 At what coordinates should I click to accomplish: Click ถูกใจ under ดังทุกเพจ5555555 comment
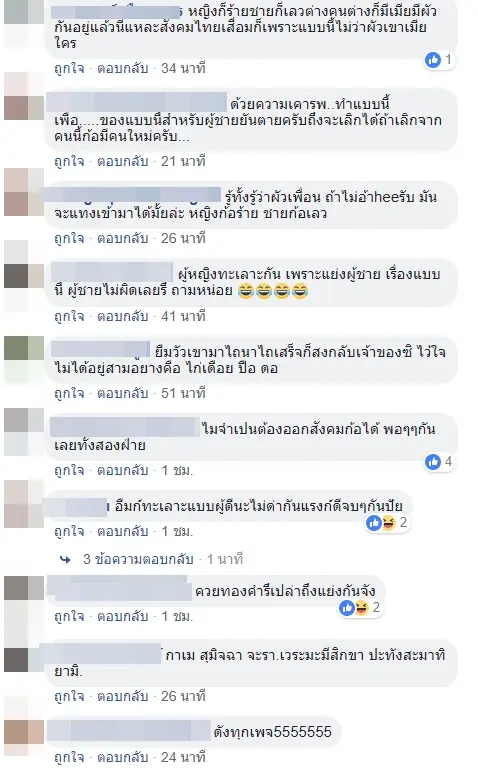click(69, 757)
